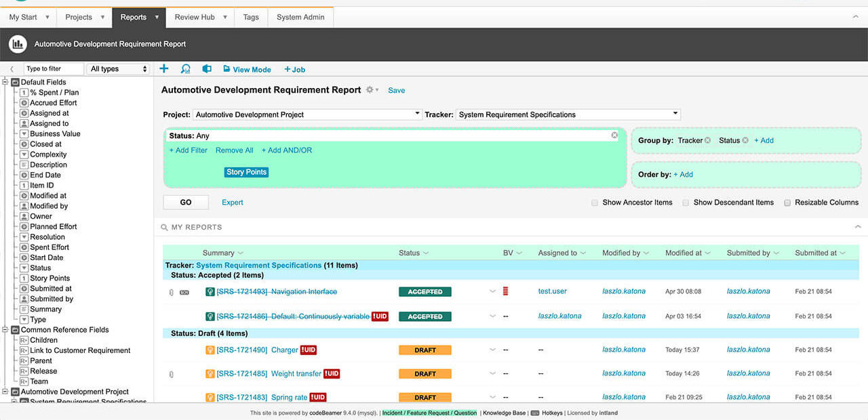
Task: Remove the Status group-by chip
Action: [745, 140]
